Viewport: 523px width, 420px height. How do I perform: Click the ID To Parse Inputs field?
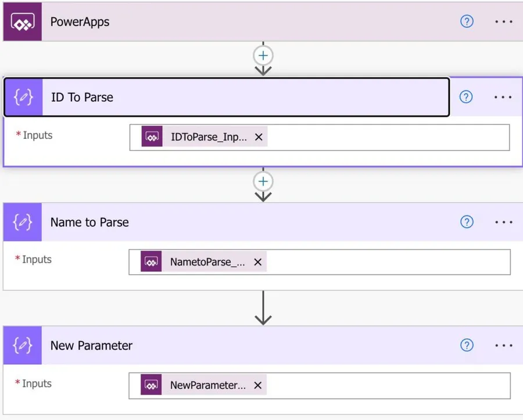(384, 138)
